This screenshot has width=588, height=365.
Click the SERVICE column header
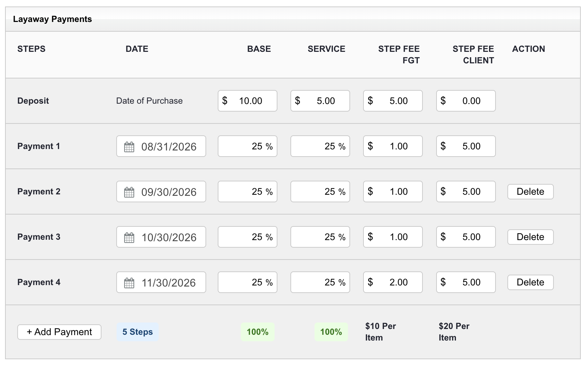pos(326,49)
